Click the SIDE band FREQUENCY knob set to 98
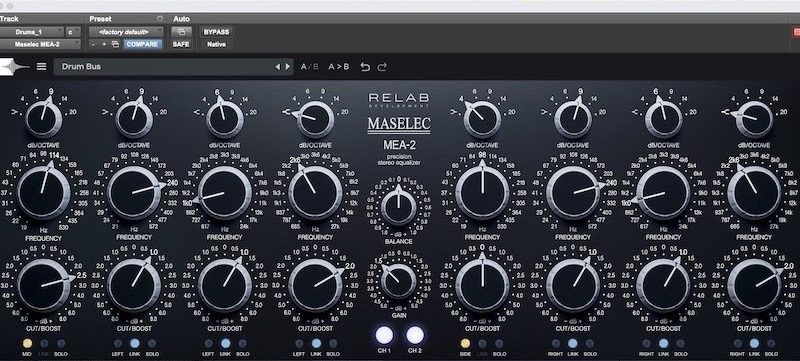The width and height of the screenshot is (800, 361). point(482,193)
